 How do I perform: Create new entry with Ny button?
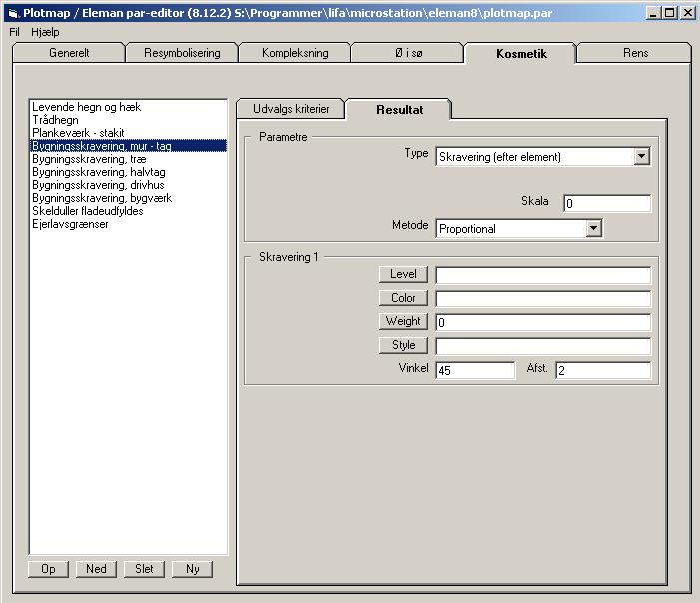click(192, 569)
